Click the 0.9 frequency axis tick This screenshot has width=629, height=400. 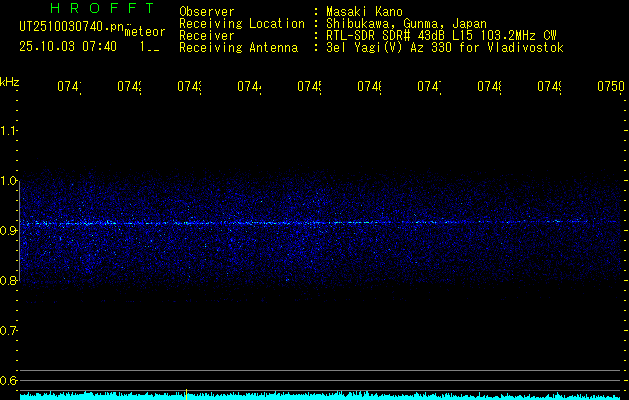9,231
